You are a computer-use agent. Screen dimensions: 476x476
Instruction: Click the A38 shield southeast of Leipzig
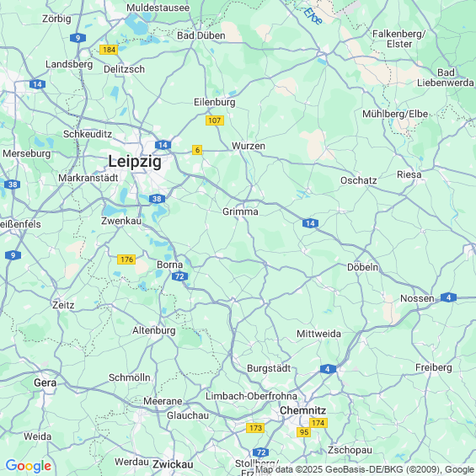click(x=157, y=199)
